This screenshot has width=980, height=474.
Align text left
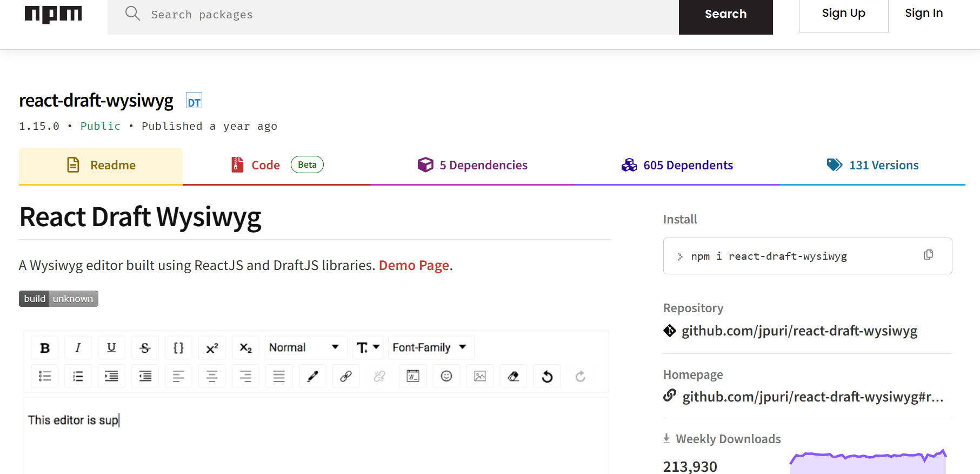178,376
